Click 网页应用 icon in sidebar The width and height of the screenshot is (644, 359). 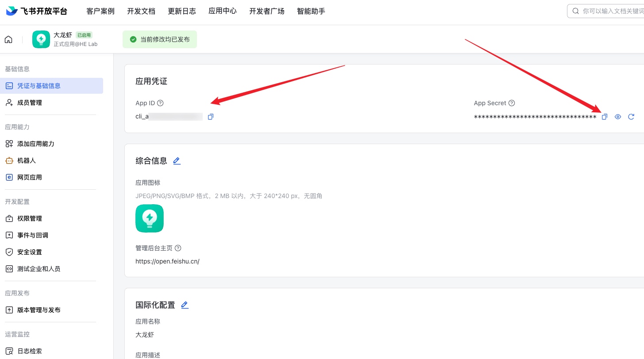tap(9, 177)
